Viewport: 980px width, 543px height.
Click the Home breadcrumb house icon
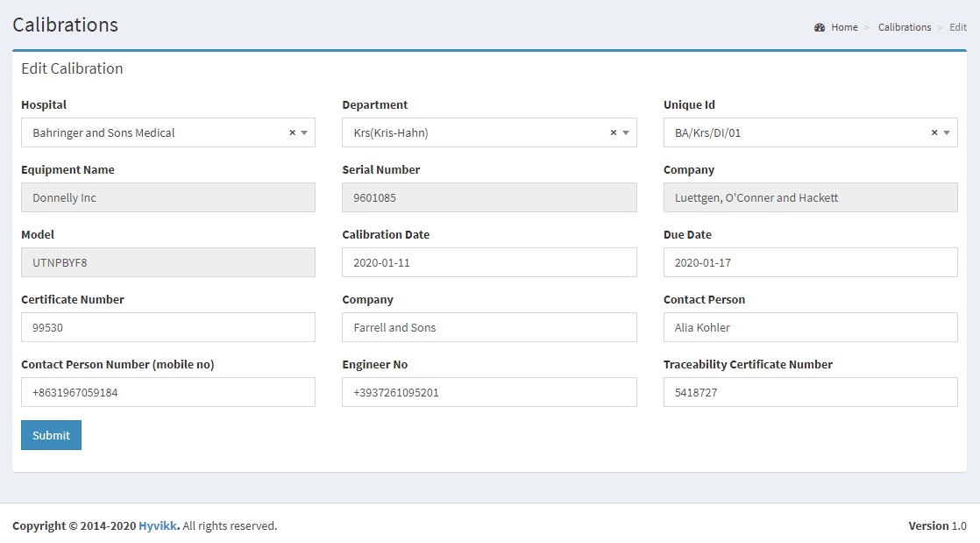coord(819,26)
